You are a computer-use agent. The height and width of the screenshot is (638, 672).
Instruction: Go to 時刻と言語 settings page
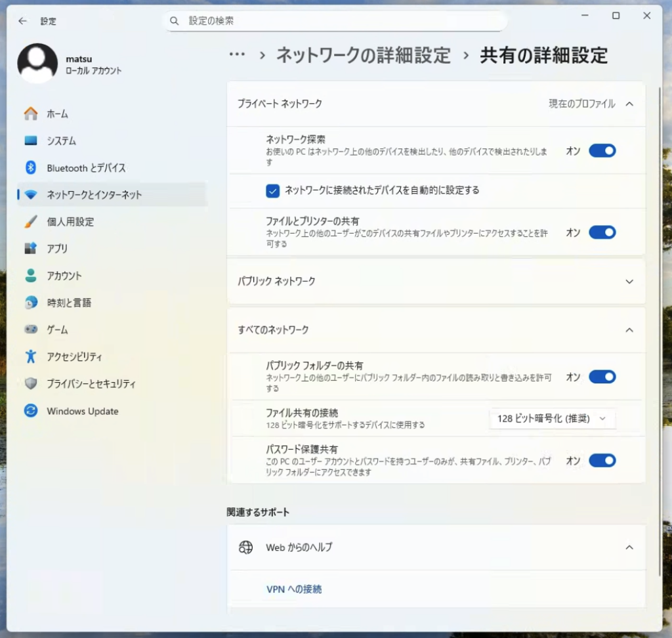(x=68, y=303)
